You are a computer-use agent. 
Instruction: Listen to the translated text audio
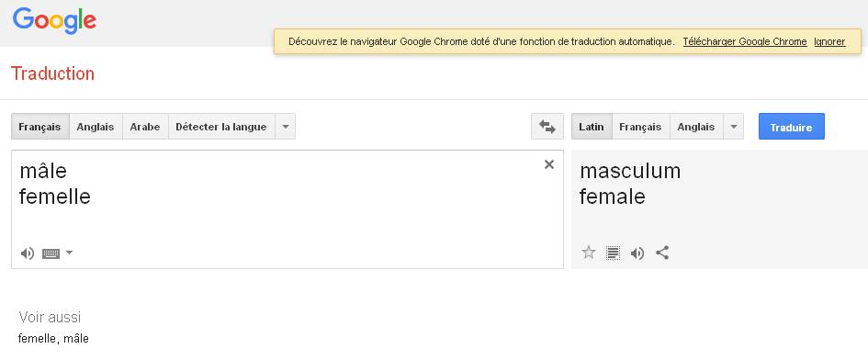coord(637,253)
